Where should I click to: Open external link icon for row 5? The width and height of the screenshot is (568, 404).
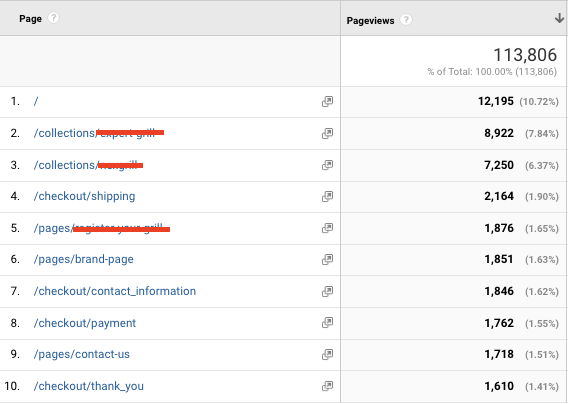pos(327,228)
